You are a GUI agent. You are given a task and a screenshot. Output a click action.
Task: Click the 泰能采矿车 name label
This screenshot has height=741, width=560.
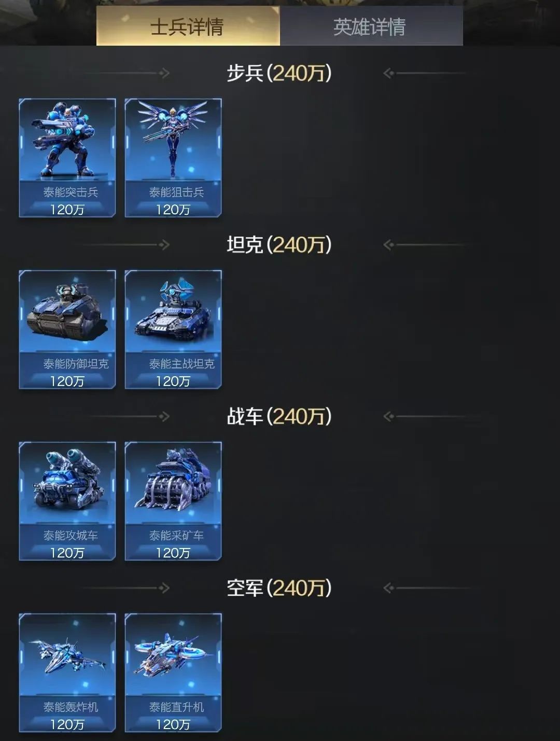pos(176,536)
